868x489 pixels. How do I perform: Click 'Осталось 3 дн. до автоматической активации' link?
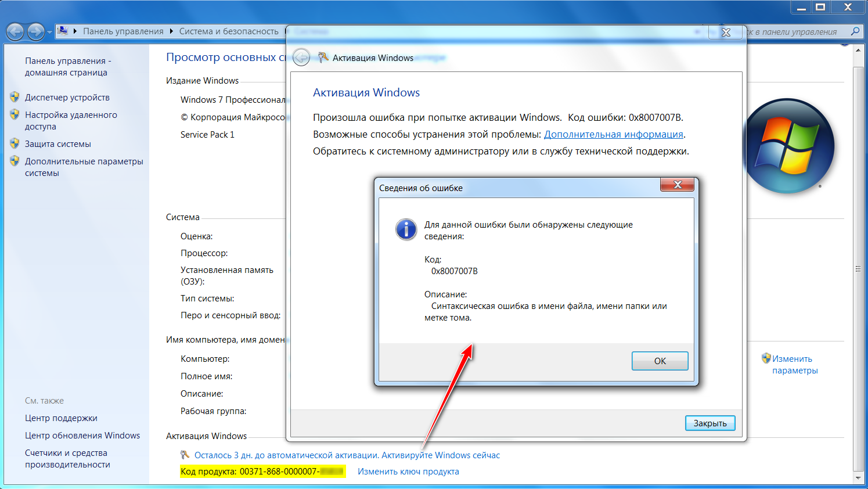[x=347, y=455]
